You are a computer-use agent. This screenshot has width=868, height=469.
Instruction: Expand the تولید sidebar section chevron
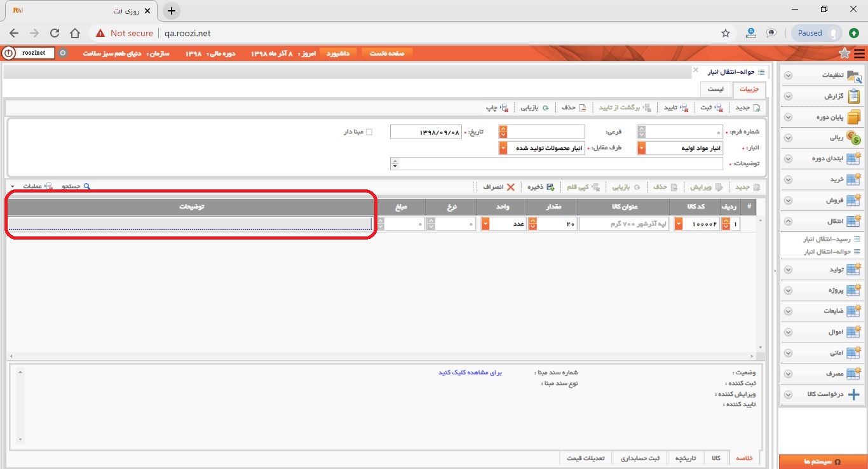pos(788,269)
